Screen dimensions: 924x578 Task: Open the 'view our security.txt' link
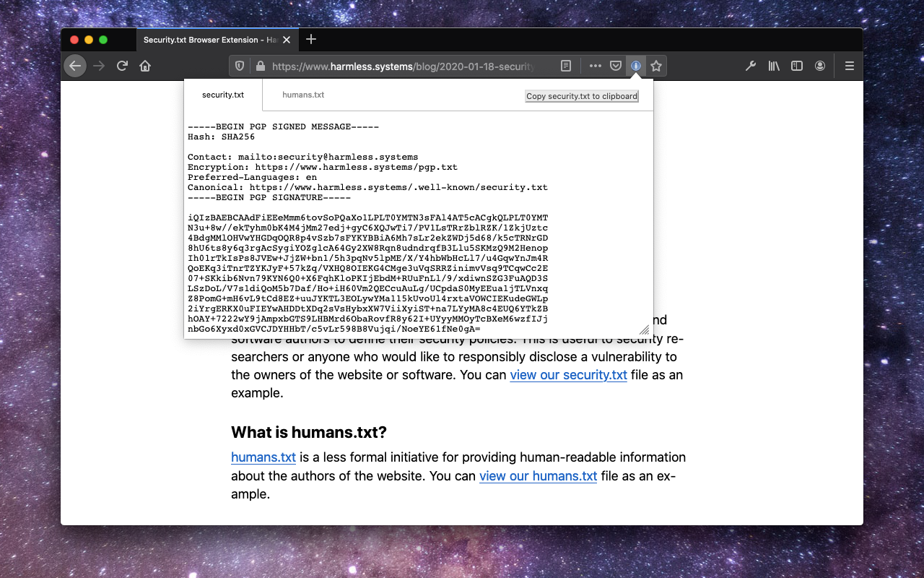[x=568, y=375]
